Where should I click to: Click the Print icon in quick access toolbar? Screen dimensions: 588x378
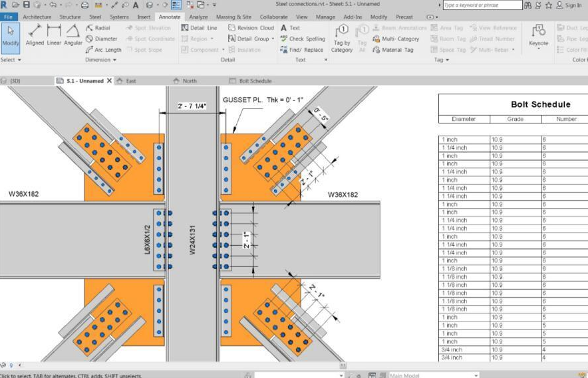[x=84, y=5]
